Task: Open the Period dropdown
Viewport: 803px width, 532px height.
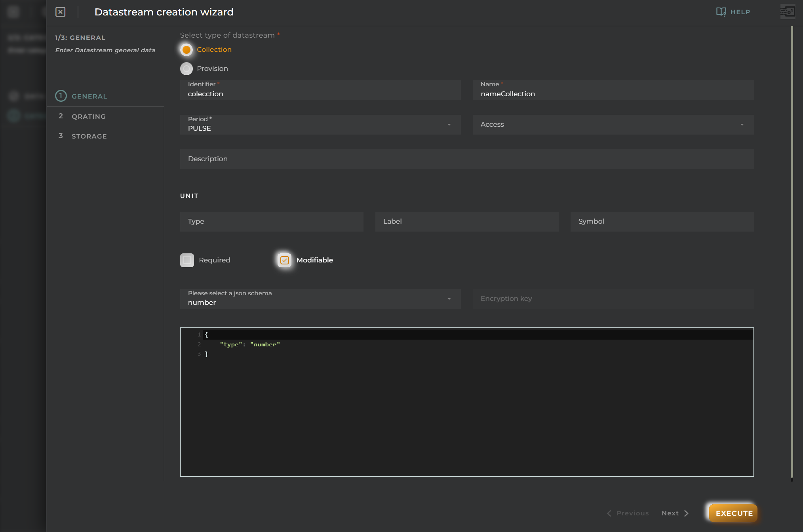Action: 320,125
